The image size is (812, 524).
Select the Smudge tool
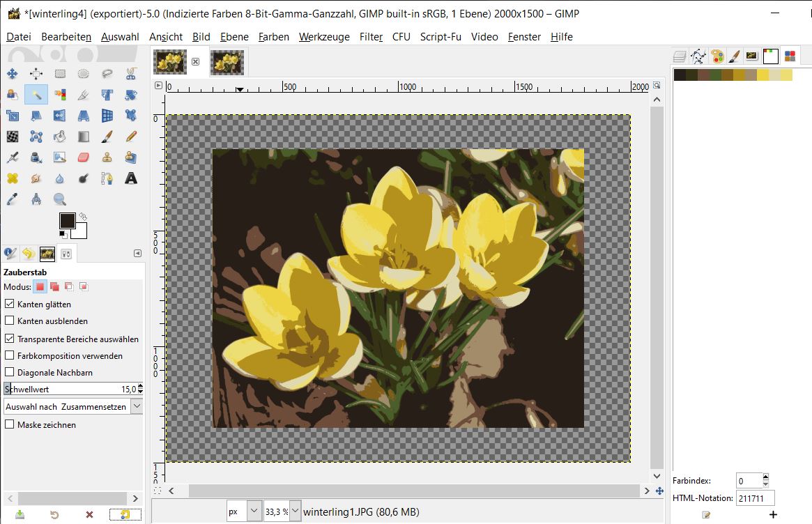click(36, 178)
